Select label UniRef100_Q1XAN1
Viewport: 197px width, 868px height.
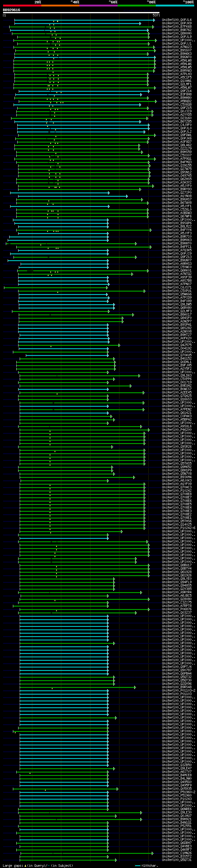177,81
